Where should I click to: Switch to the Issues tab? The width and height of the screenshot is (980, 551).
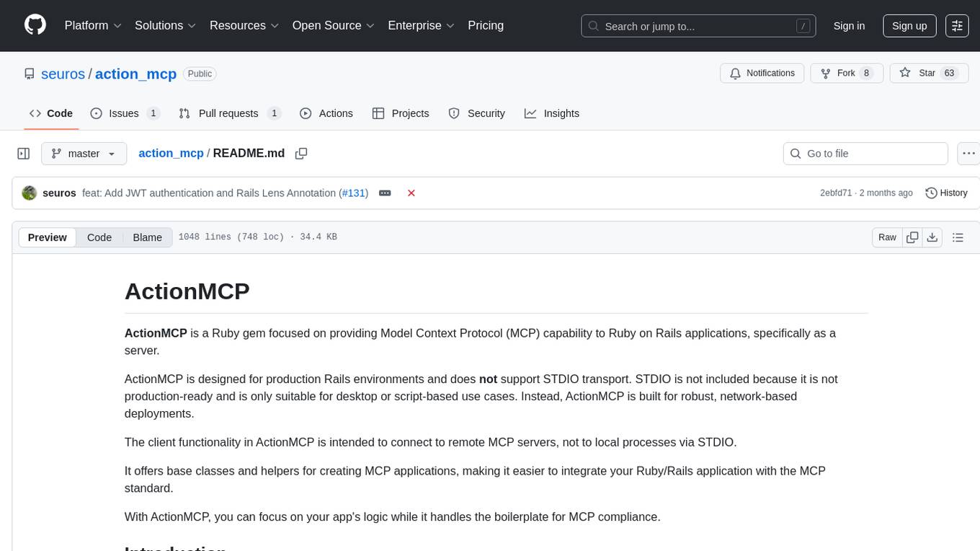(x=125, y=113)
